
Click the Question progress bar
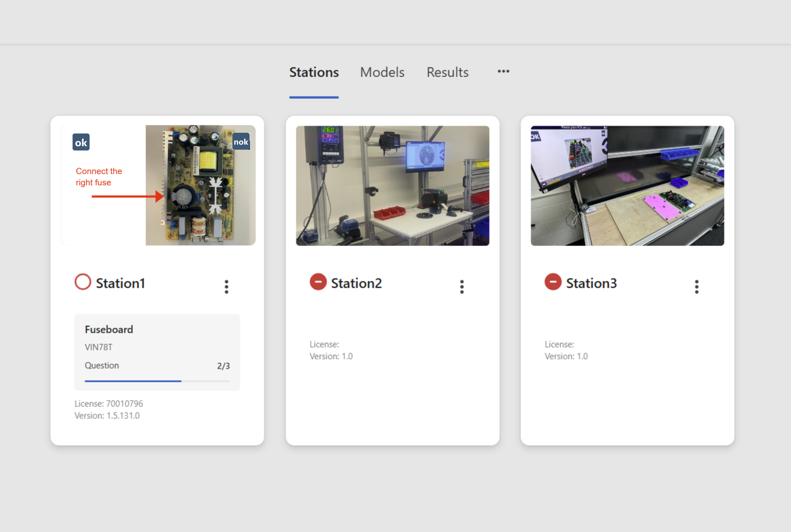click(x=157, y=381)
